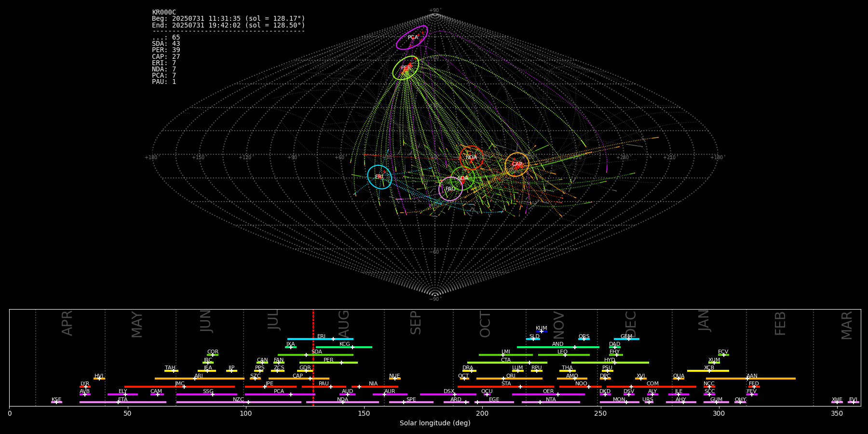
Task: Click the JUL month label in timeline
Action: (273, 319)
